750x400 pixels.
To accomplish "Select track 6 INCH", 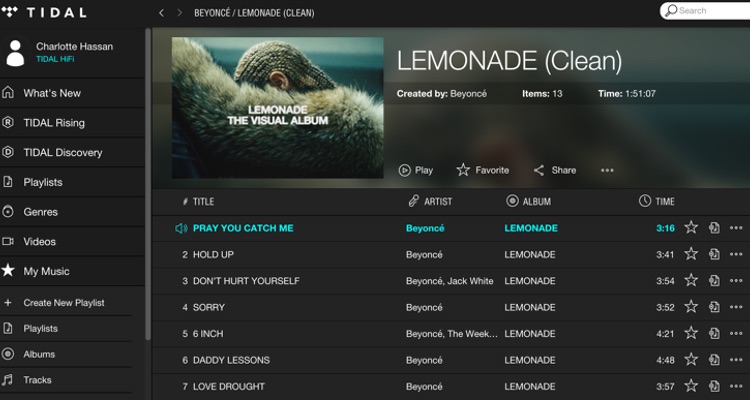I will (x=208, y=333).
